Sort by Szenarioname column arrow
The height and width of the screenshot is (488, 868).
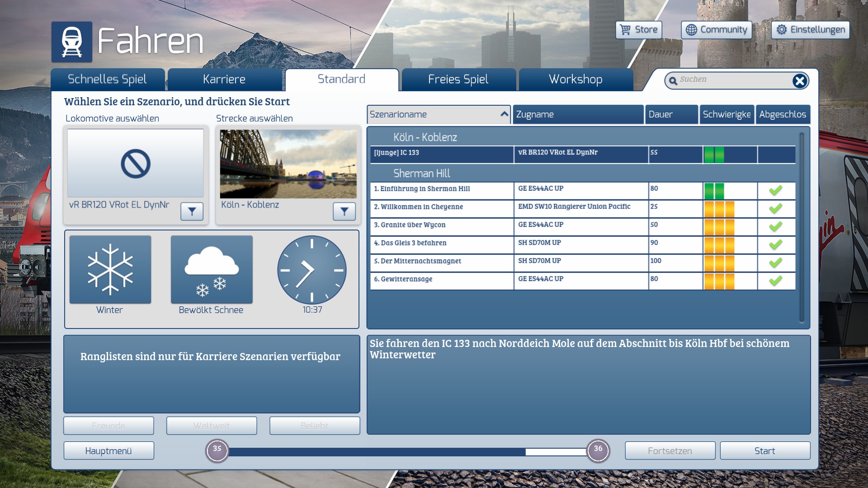pos(504,114)
